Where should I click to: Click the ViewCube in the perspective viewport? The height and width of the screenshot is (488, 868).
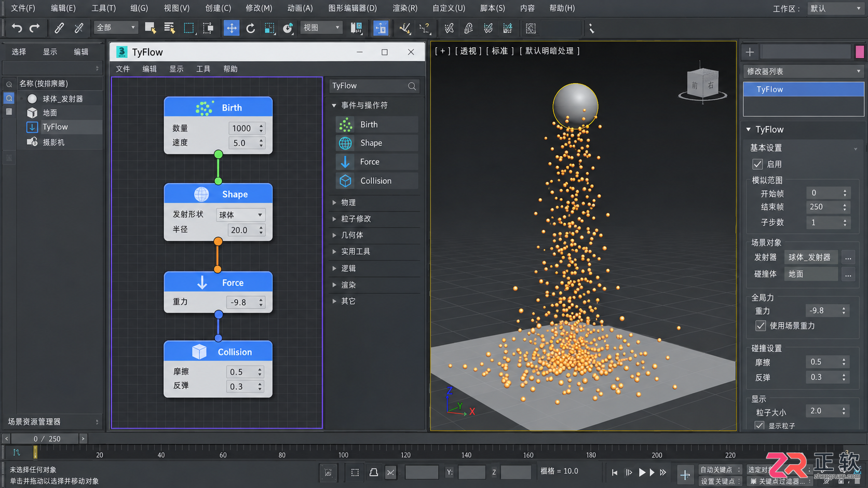(702, 84)
